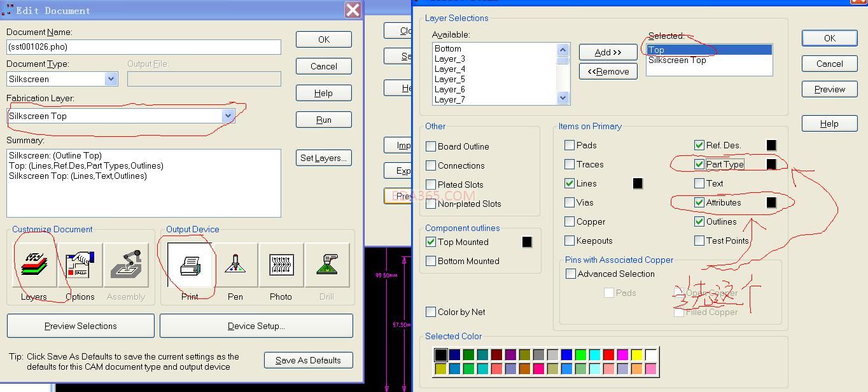Select the Layers icon under Customize Document

tap(35, 265)
